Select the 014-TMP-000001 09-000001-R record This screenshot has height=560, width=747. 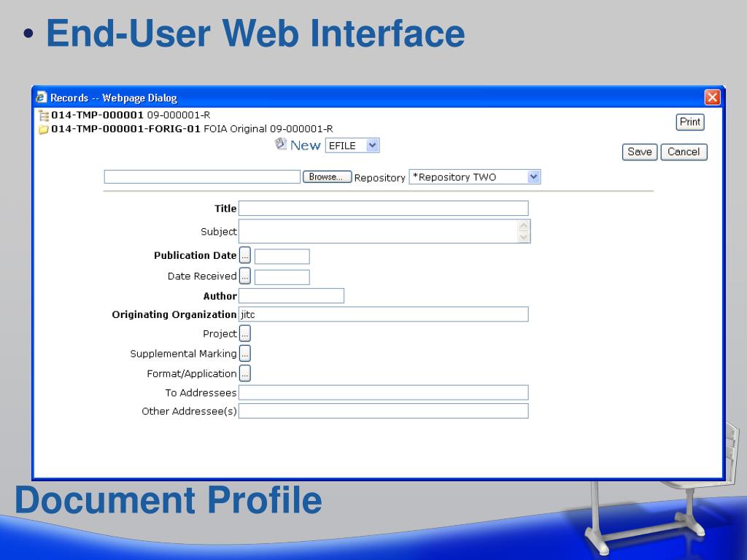pyautogui.click(x=131, y=115)
